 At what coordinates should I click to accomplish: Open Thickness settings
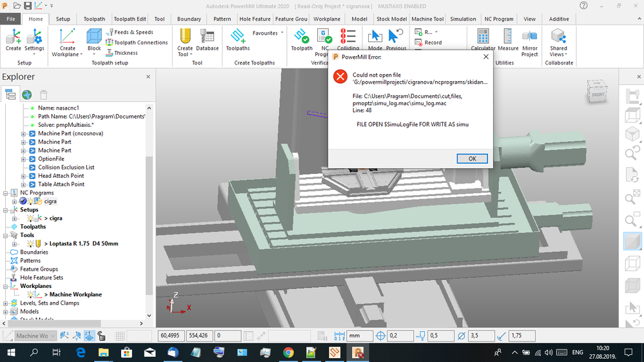tap(122, 53)
